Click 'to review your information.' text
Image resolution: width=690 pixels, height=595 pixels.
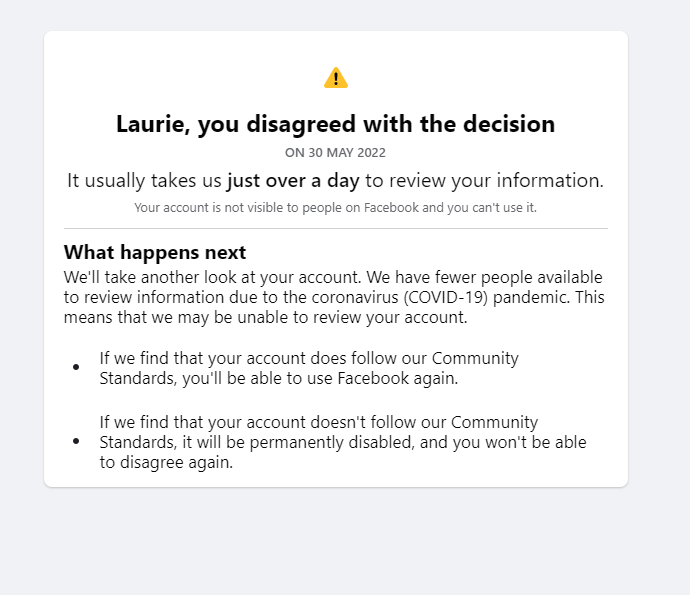pos(484,180)
